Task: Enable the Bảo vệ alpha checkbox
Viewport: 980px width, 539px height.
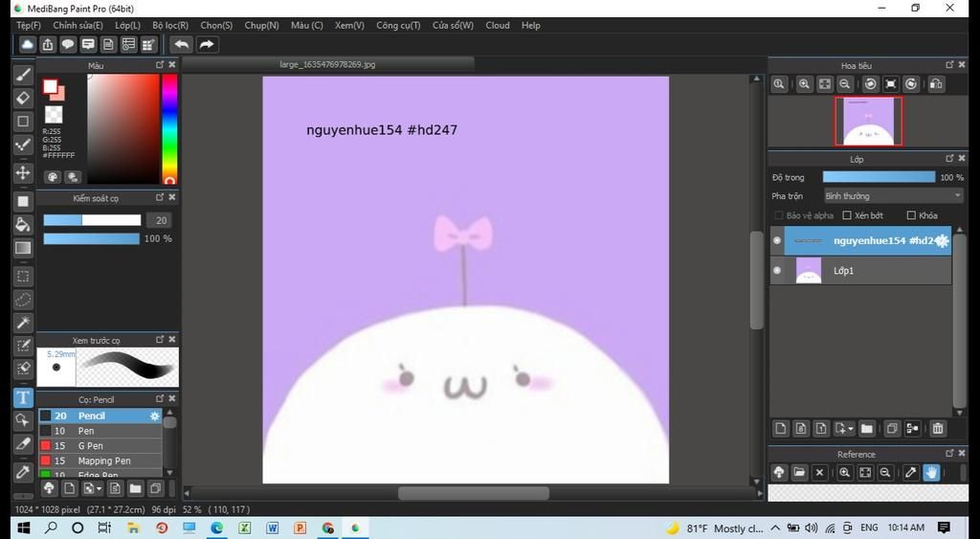Action: point(779,215)
